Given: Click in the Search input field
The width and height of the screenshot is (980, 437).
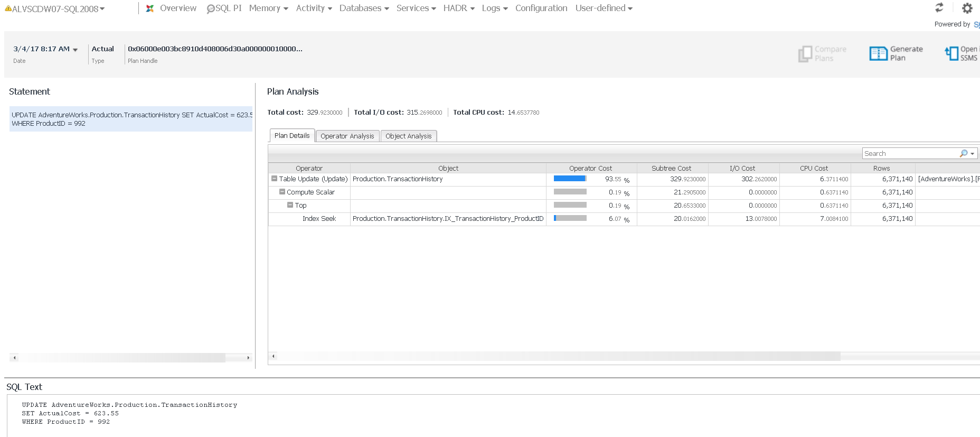Looking at the screenshot, I should (909, 153).
